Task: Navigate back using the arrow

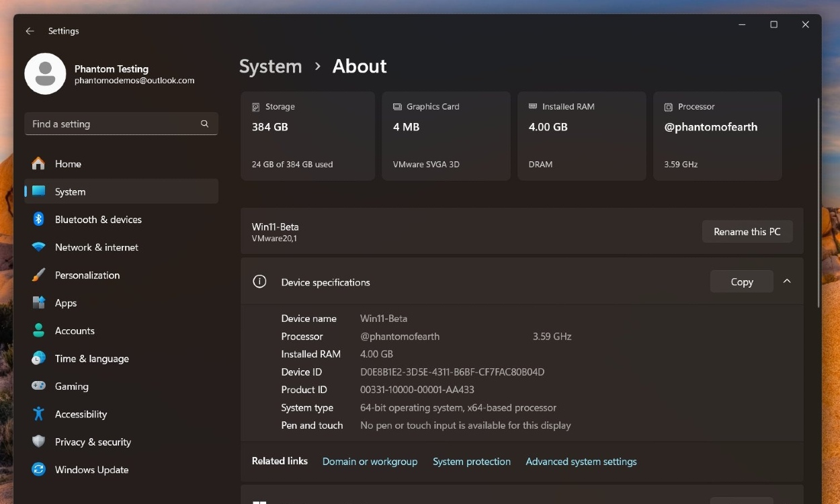Action: (29, 31)
